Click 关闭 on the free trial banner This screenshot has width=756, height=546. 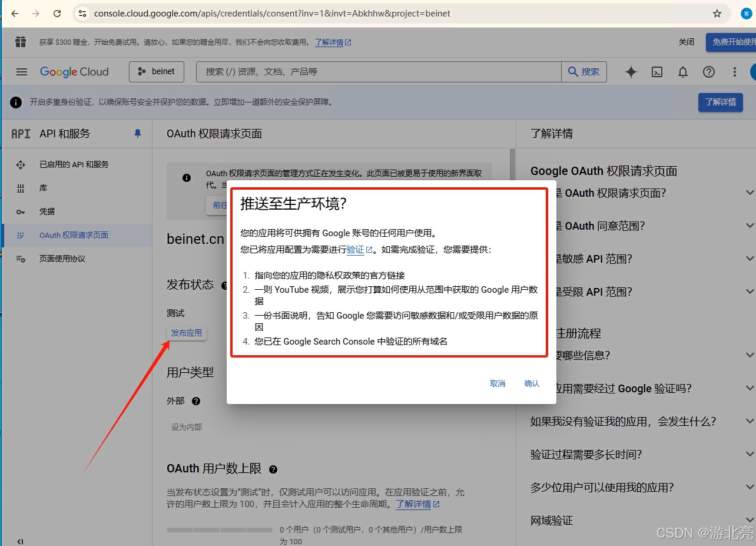point(687,42)
